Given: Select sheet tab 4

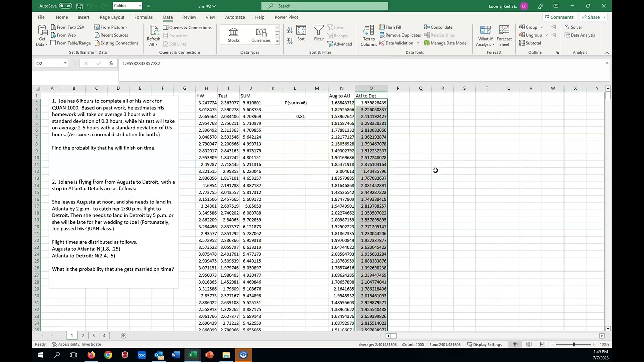Looking at the screenshot, I should 104,336.
